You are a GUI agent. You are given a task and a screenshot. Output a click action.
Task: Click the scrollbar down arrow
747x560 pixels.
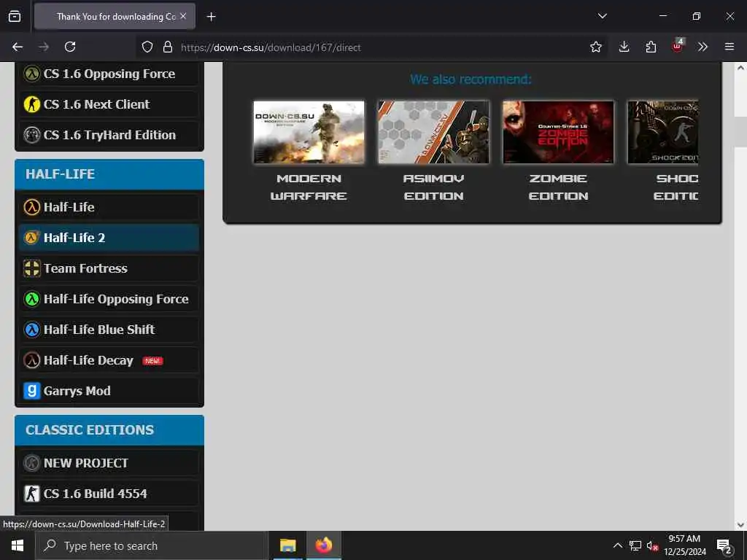(x=740, y=525)
